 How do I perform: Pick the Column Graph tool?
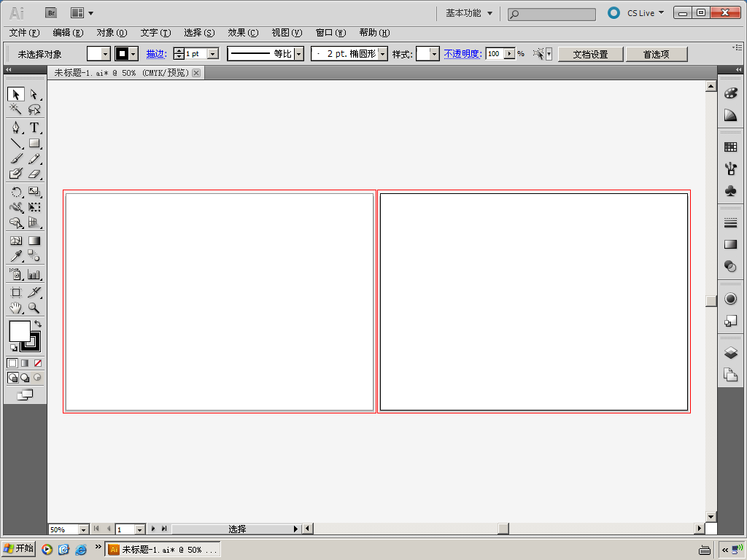point(34,274)
